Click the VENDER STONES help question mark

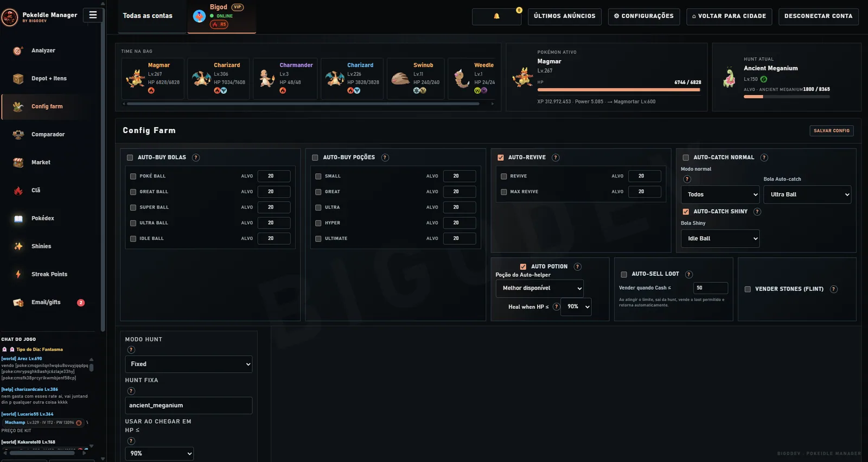tap(834, 289)
